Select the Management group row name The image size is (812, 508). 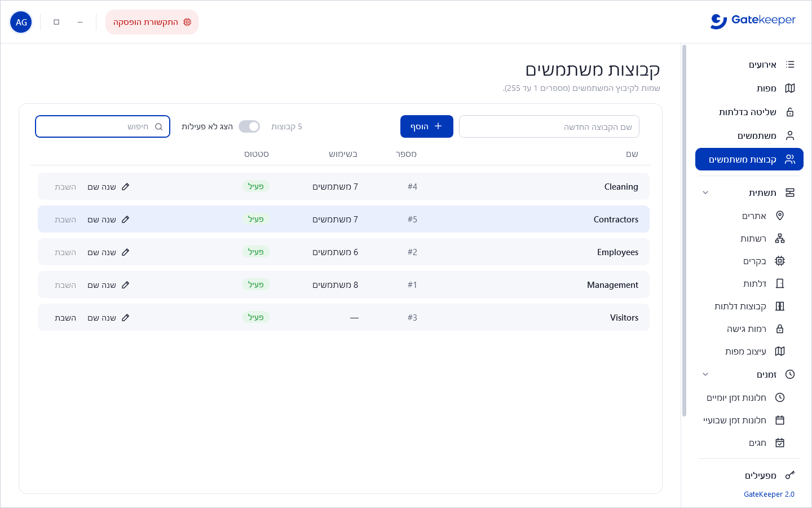point(613,285)
